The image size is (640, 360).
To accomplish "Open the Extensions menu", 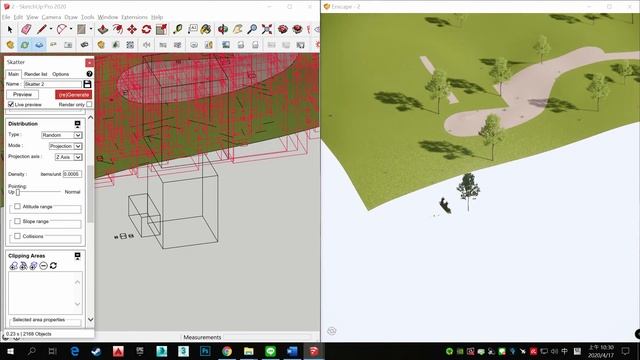I will click(x=134, y=17).
